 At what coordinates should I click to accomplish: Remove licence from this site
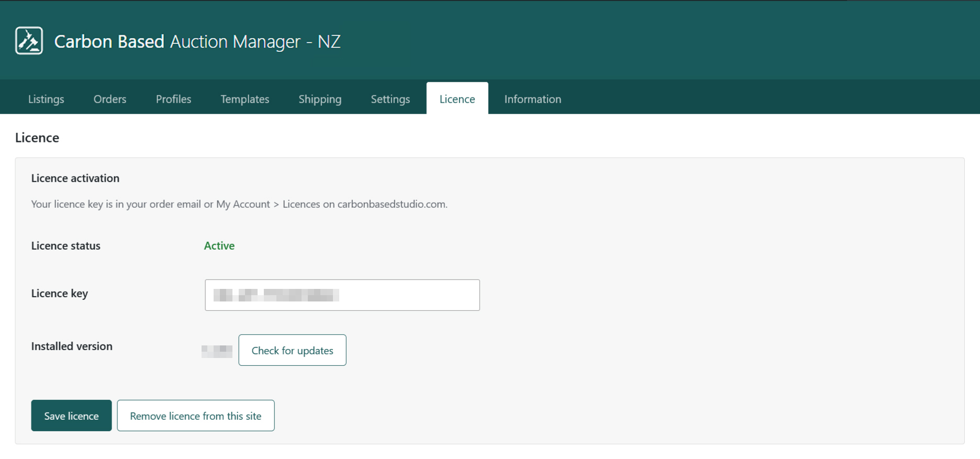click(196, 416)
